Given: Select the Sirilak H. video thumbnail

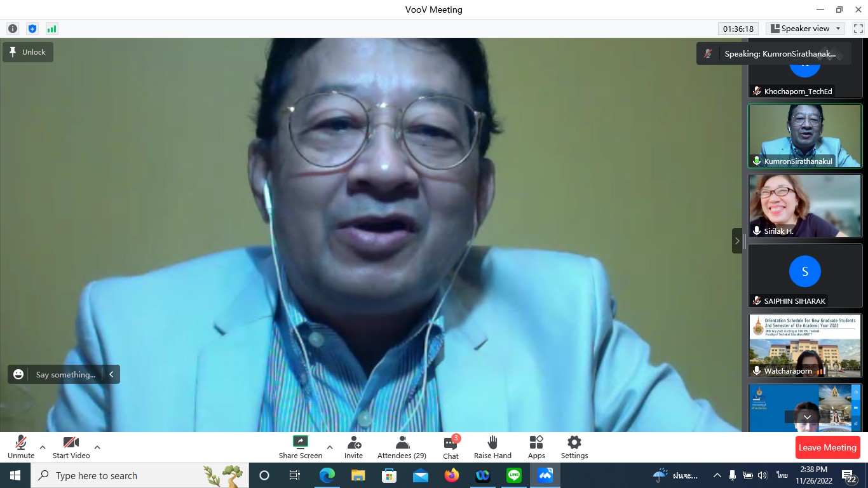Looking at the screenshot, I should point(805,206).
